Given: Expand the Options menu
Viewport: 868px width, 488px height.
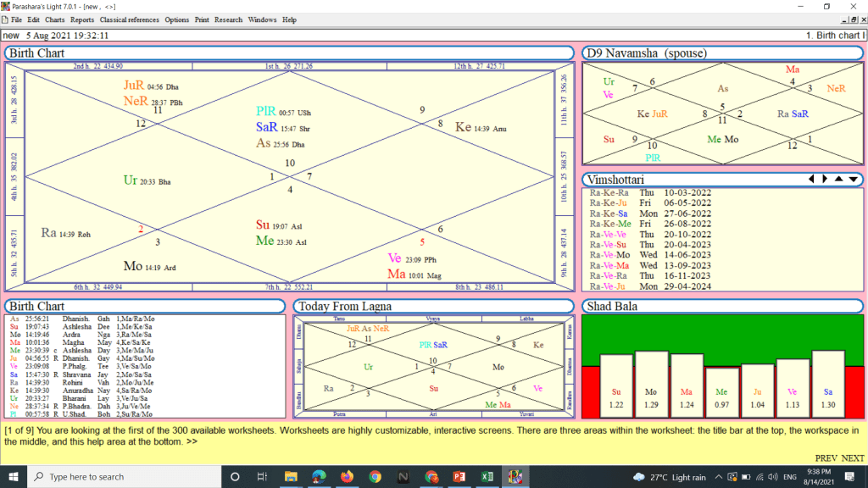Looking at the screenshot, I should [177, 19].
